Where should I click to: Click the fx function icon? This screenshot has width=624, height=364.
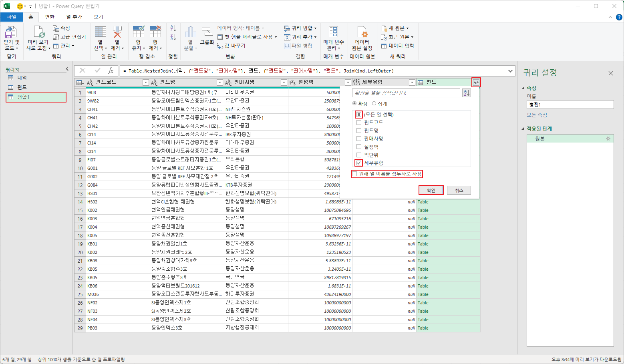pyautogui.click(x=111, y=70)
